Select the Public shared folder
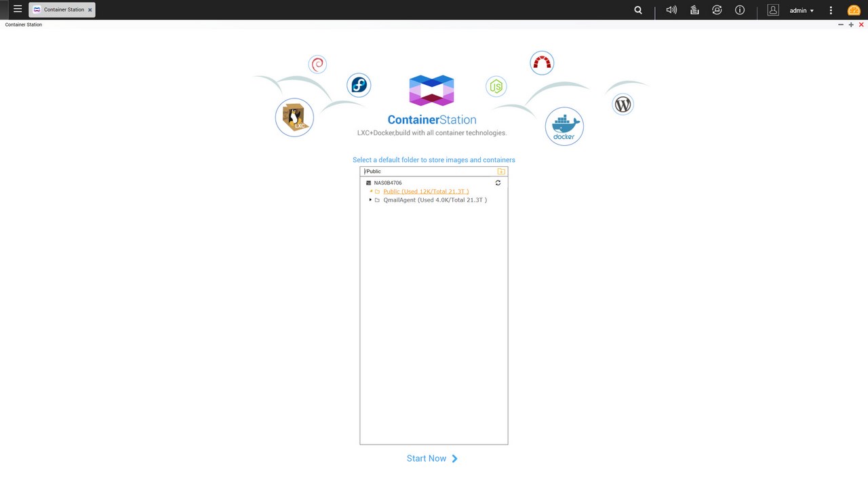Viewport: 868px width, 486px height. (426, 191)
